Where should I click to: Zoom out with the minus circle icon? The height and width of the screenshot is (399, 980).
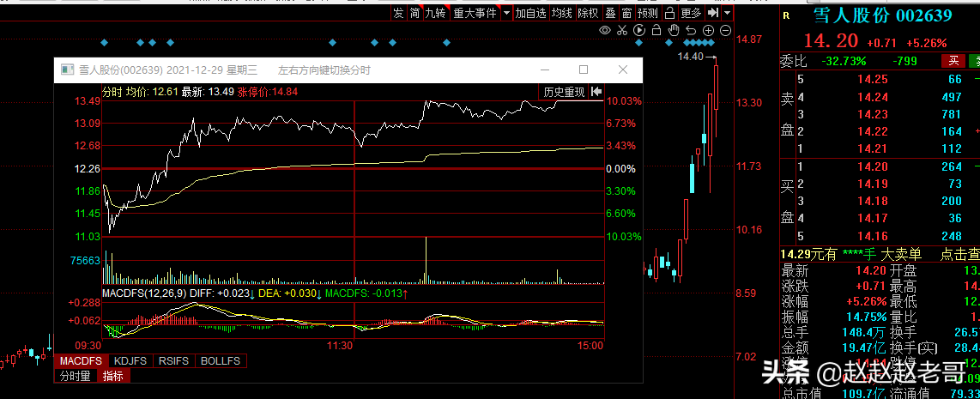(726, 30)
